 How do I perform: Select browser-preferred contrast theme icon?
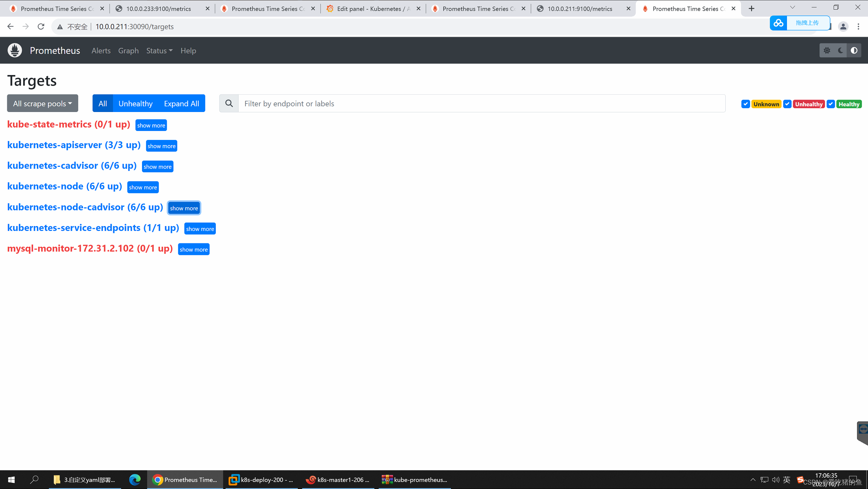pos(854,51)
